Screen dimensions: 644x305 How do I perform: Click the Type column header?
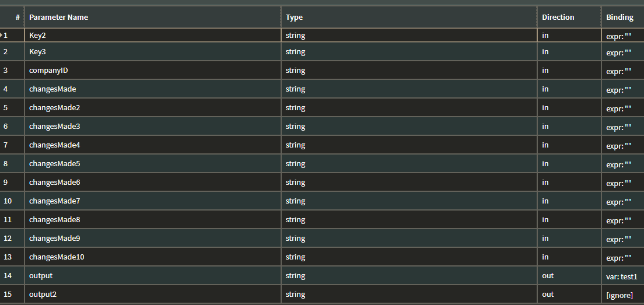[x=409, y=17]
